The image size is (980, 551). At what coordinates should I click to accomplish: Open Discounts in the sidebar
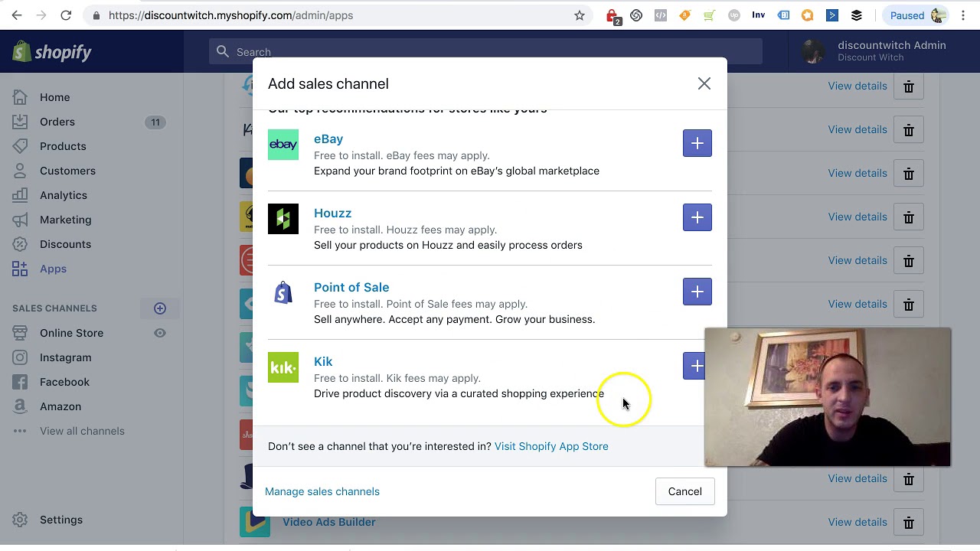[x=65, y=244]
